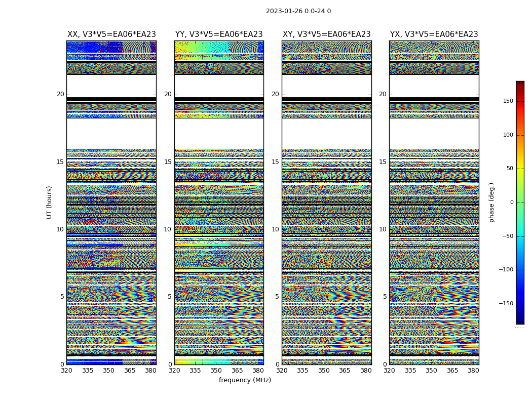Click the 20 y-axis tick of XX panel
The width and height of the screenshot is (532, 405).
pyautogui.click(x=60, y=94)
